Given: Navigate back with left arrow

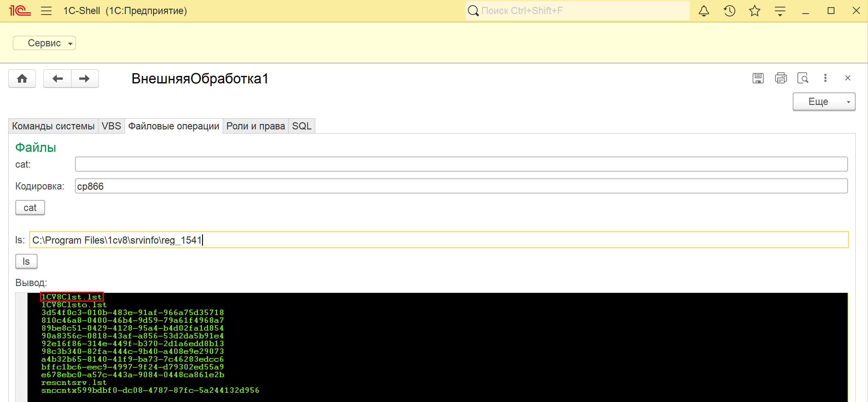Looking at the screenshot, I should tap(58, 79).
